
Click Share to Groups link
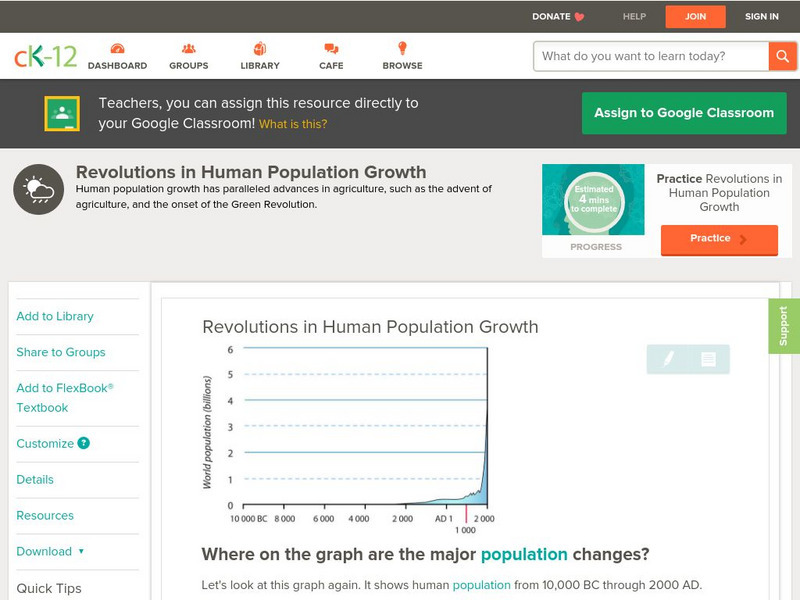pos(61,352)
